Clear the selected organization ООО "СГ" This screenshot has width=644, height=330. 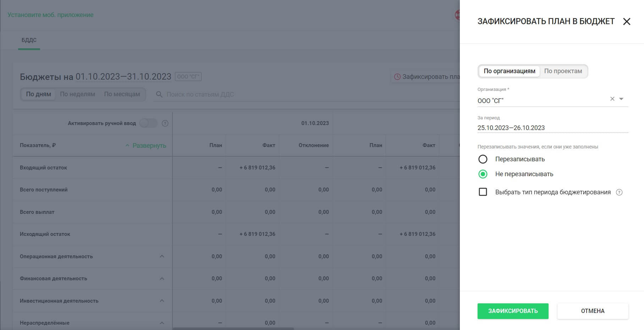coord(612,99)
